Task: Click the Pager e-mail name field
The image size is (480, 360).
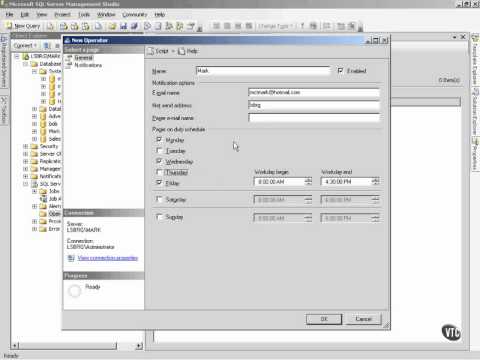Action: pos(314,118)
